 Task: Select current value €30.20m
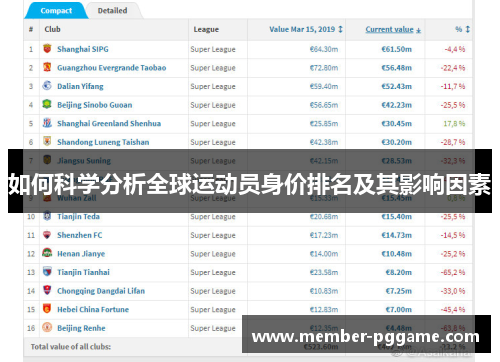(397, 142)
